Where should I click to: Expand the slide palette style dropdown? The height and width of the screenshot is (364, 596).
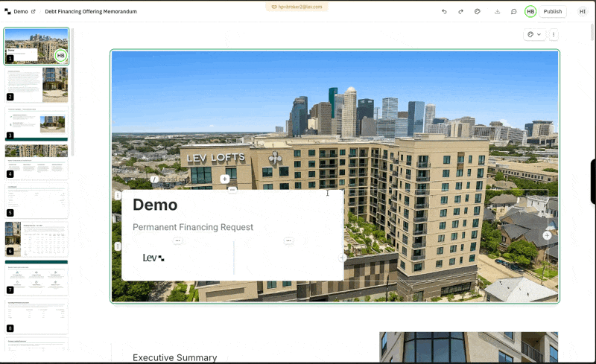534,34
